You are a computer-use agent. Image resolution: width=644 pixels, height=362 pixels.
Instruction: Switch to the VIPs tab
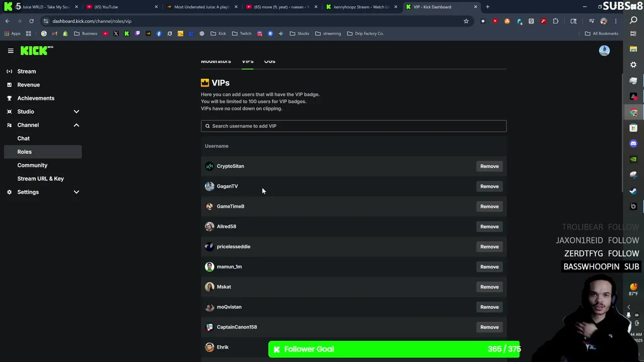pyautogui.click(x=248, y=61)
